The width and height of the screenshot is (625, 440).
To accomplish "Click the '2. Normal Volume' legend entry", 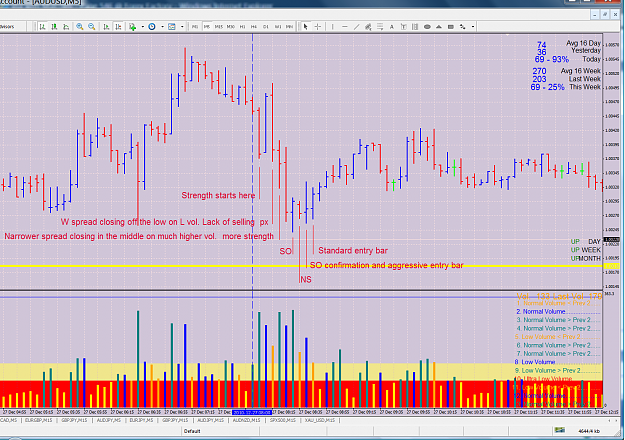I will click(x=541, y=312).
